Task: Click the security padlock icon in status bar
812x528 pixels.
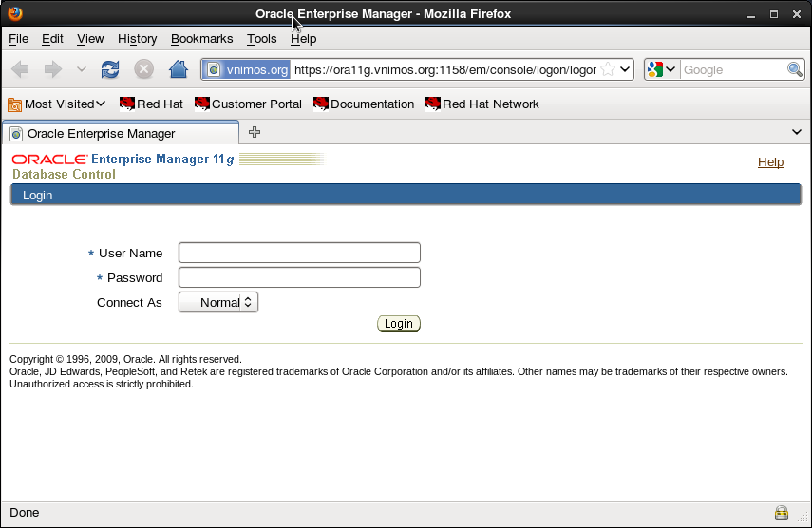Action: point(782,513)
